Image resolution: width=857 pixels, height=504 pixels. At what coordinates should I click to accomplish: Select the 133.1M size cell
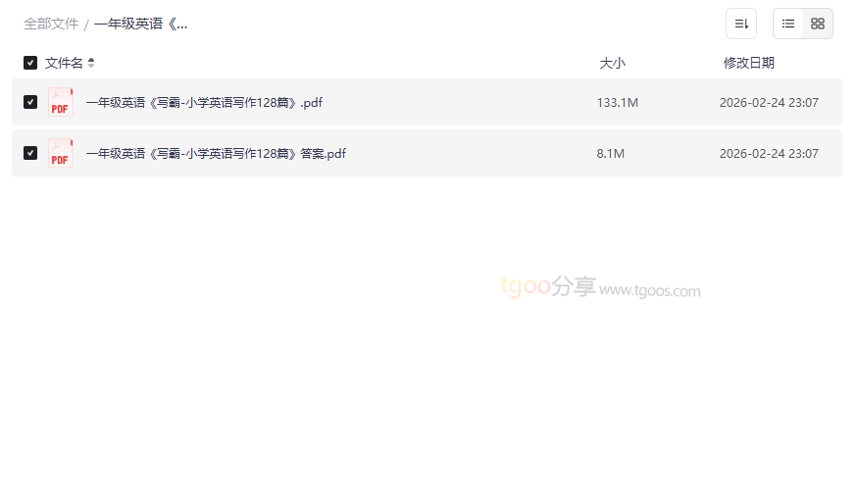(617, 103)
